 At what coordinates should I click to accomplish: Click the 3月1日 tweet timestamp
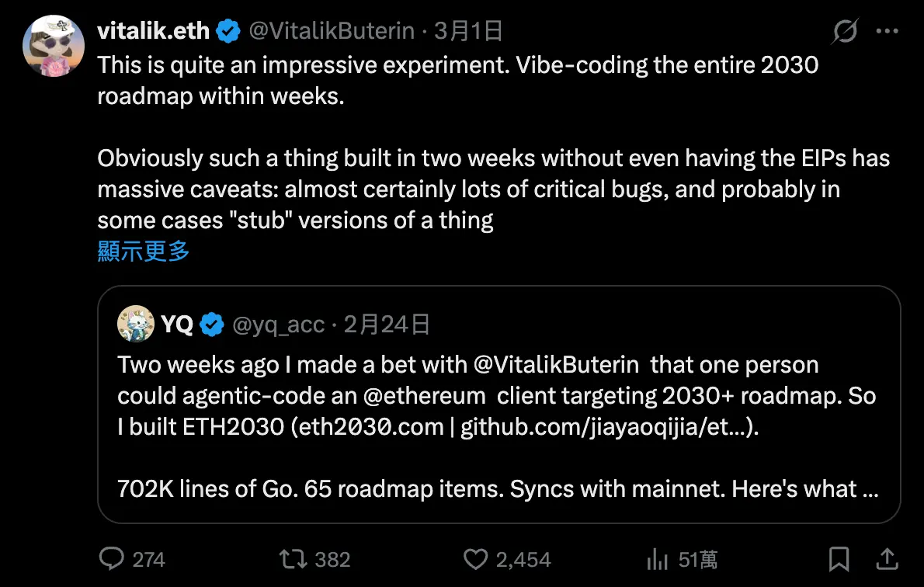click(x=468, y=31)
